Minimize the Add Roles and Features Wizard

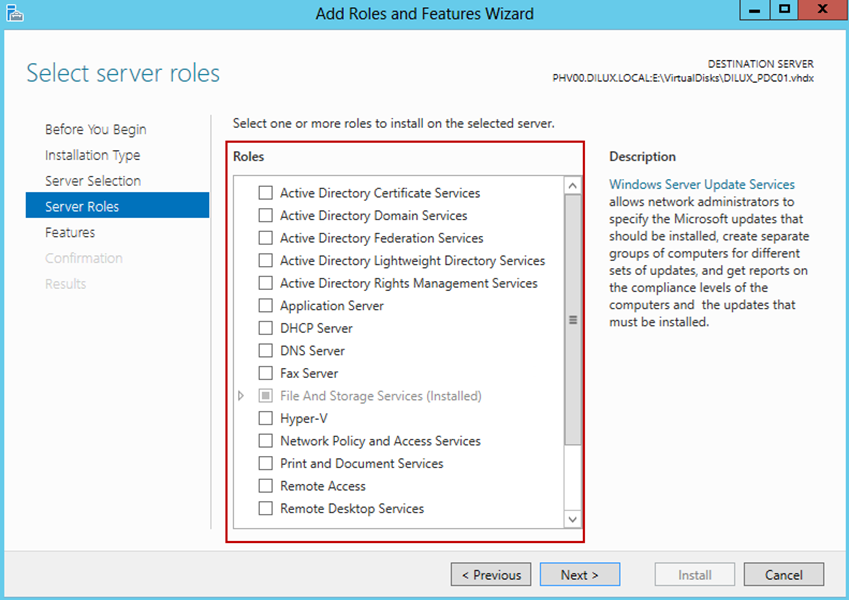[754, 10]
